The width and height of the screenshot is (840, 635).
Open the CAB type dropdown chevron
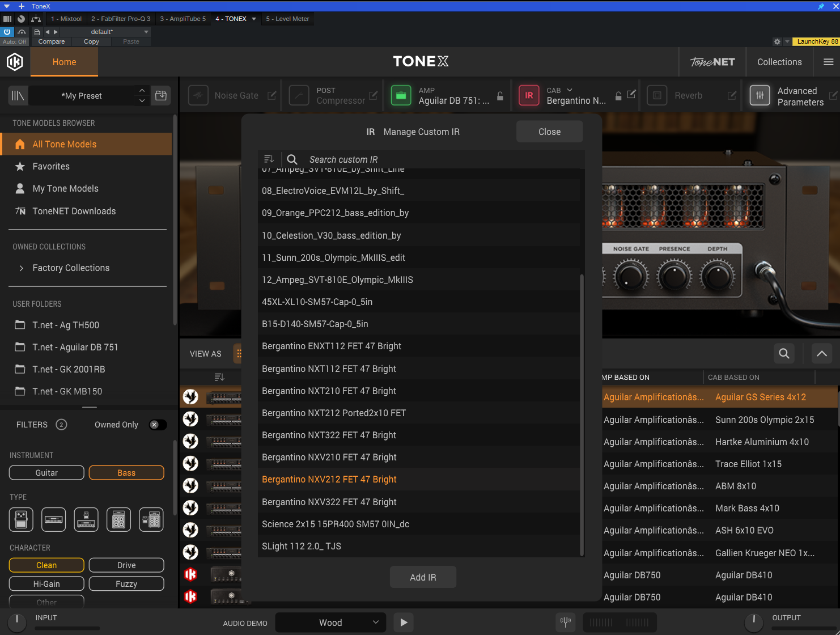(x=570, y=90)
